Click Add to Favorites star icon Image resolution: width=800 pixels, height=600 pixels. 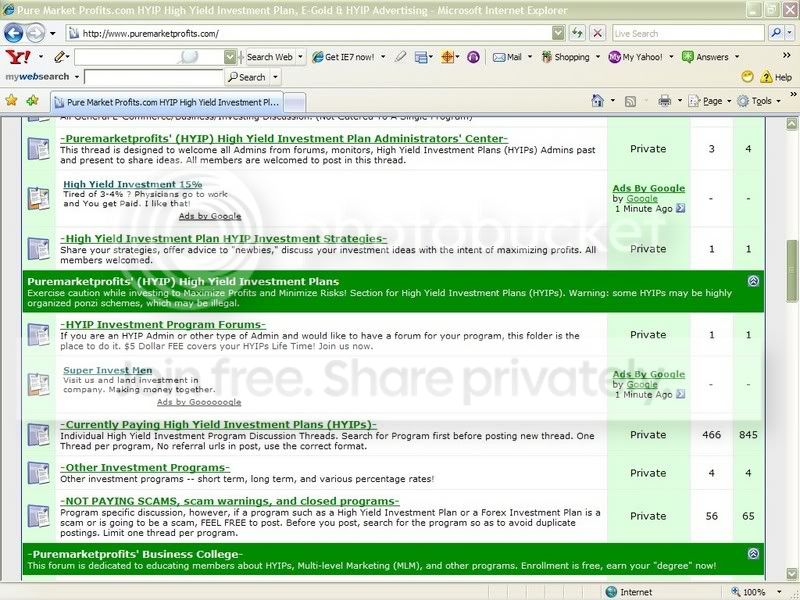[33, 100]
